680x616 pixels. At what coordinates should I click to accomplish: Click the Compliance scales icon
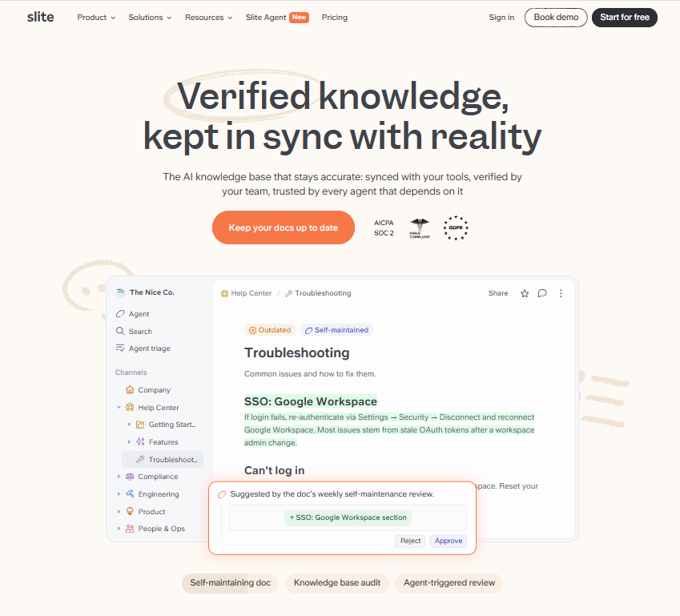click(x=130, y=477)
